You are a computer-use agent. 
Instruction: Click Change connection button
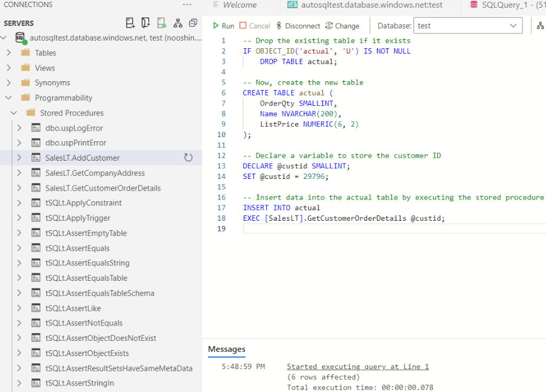(x=342, y=26)
